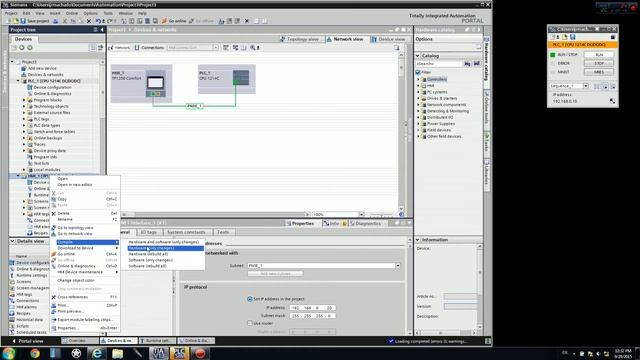This screenshot has width=640, height=360.
Task: Open PLC Online & diagnostics tree item
Action: [52, 94]
